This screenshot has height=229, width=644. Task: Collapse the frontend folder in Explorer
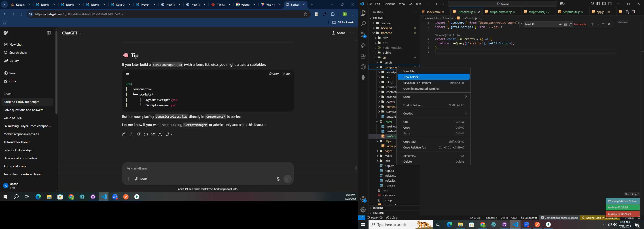[x=374, y=33]
